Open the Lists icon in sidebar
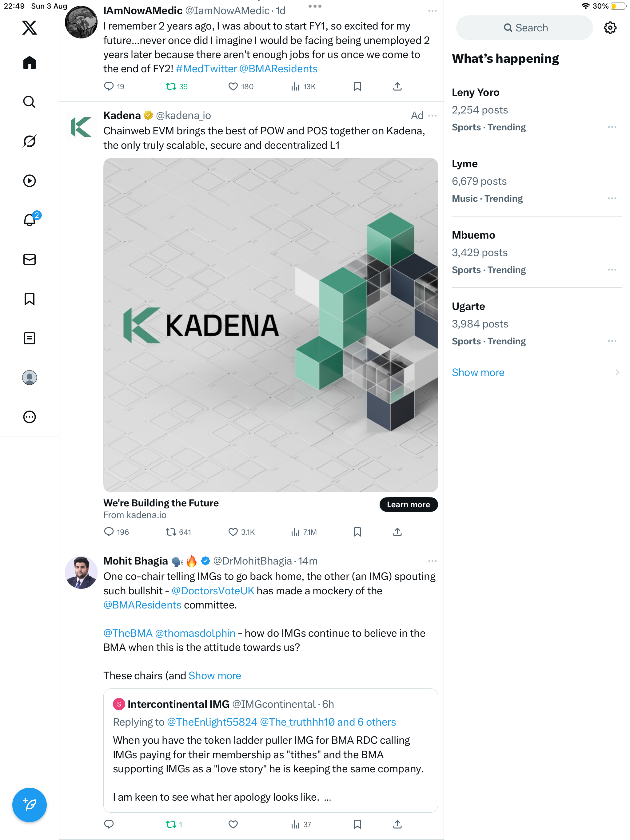Viewport: 630px width, 840px height. tap(29, 338)
